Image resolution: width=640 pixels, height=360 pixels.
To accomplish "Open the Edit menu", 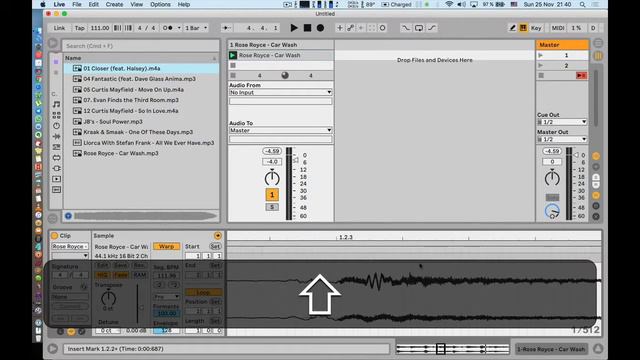I will tap(94, 4).
